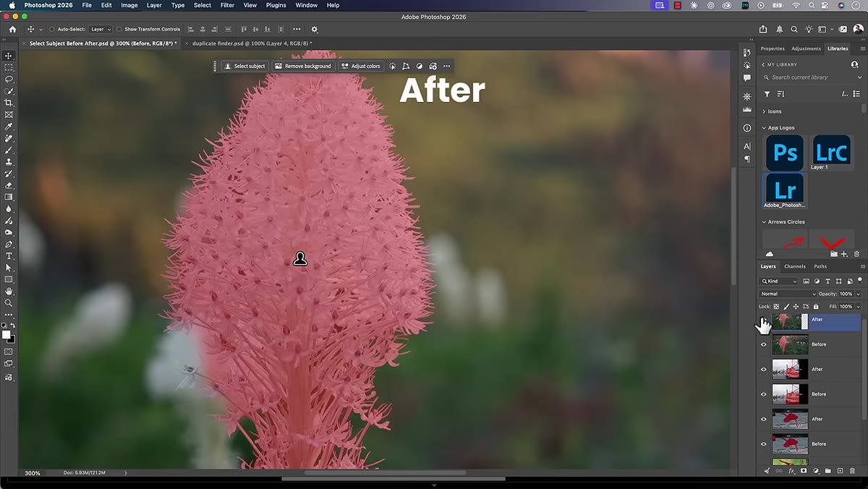Click the Add layer style fx icon
Viewport: 868px width, 489px height.
791,471
